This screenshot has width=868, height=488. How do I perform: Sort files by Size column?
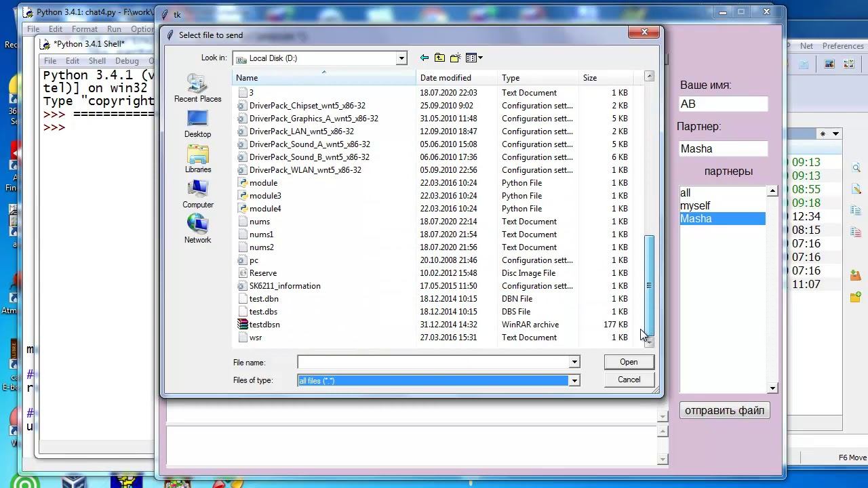coord(606,78)
